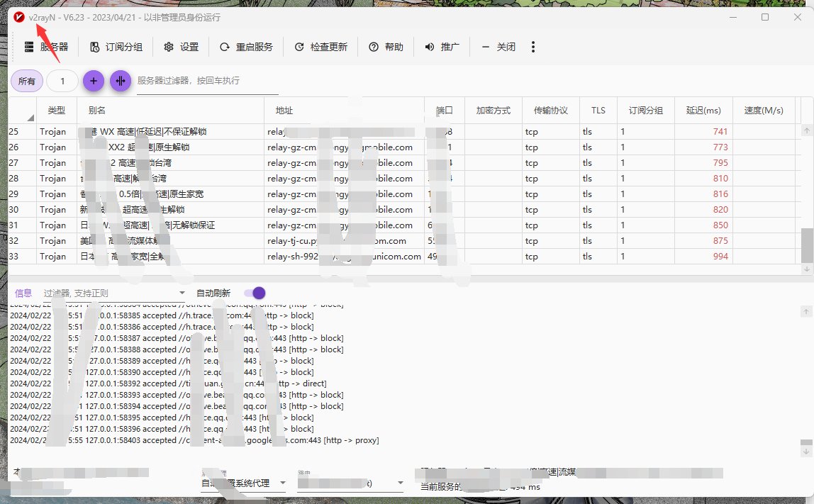
Task: Click 重启服务 to restart the service
Action: tap(246, 47)
